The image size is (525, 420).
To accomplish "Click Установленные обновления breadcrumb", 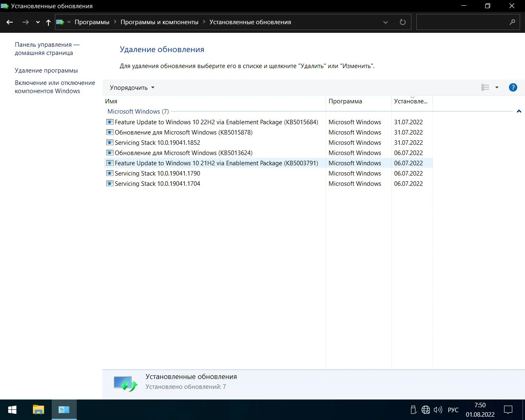I will [x=250, y=22].
